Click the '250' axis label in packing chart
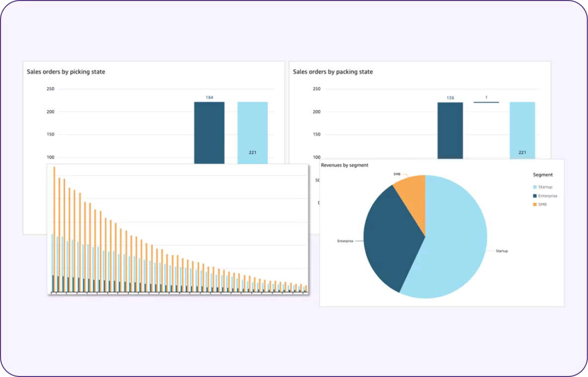Image resolution: width=588 pixels, height=377 pixels. coord(316,89)
